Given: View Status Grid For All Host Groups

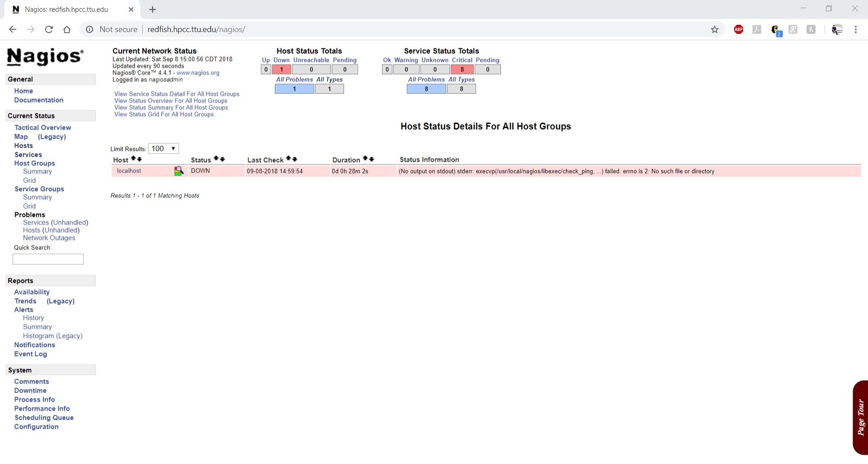Looking at the screenshot, I should pyautogui.click(x=164, y=114).
